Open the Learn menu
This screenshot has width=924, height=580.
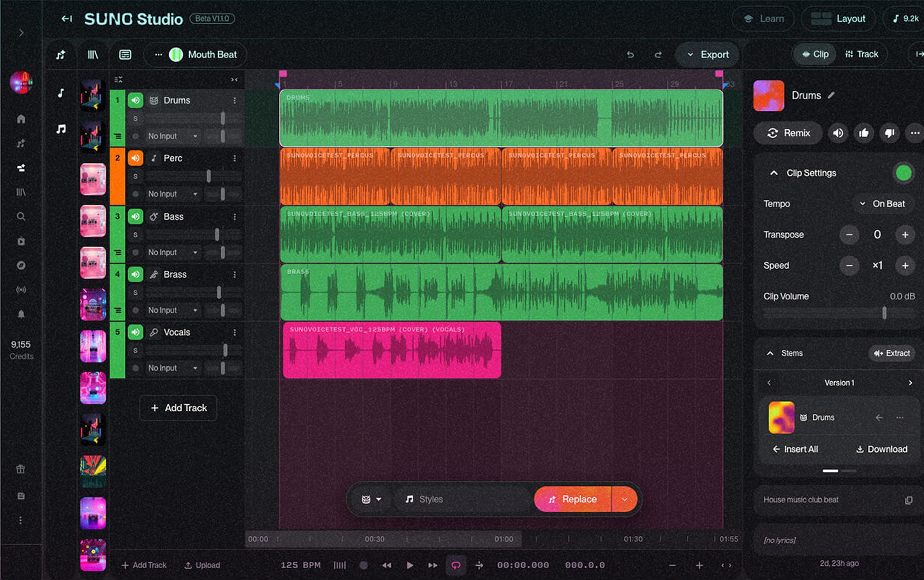tap(764, 19)
